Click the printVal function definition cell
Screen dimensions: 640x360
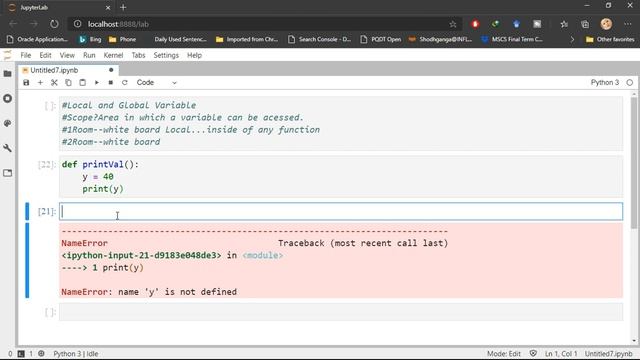click(341, 176)
